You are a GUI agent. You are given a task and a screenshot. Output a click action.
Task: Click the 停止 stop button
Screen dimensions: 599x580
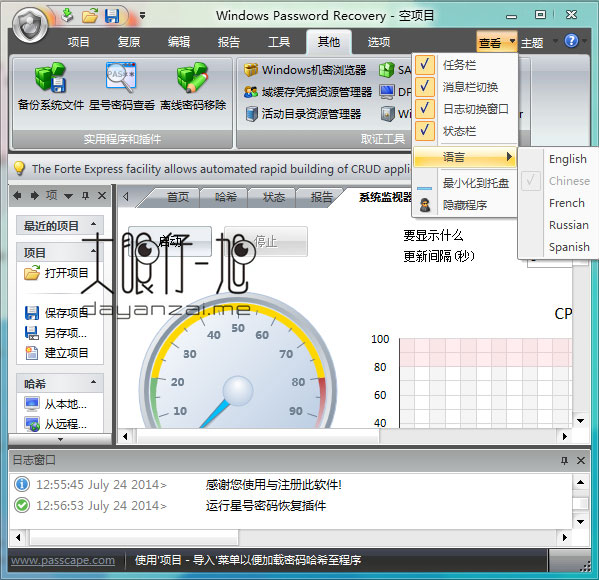point(266,241)
